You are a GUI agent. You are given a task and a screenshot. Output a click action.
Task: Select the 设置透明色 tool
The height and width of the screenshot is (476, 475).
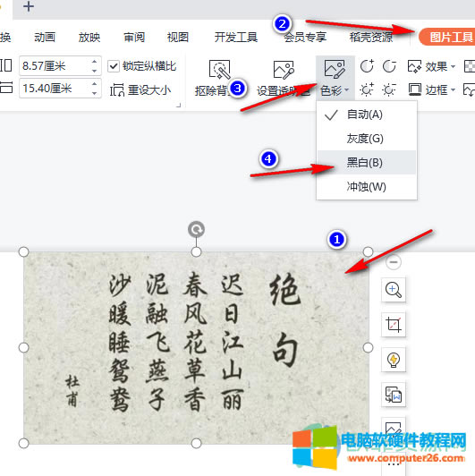284,78
